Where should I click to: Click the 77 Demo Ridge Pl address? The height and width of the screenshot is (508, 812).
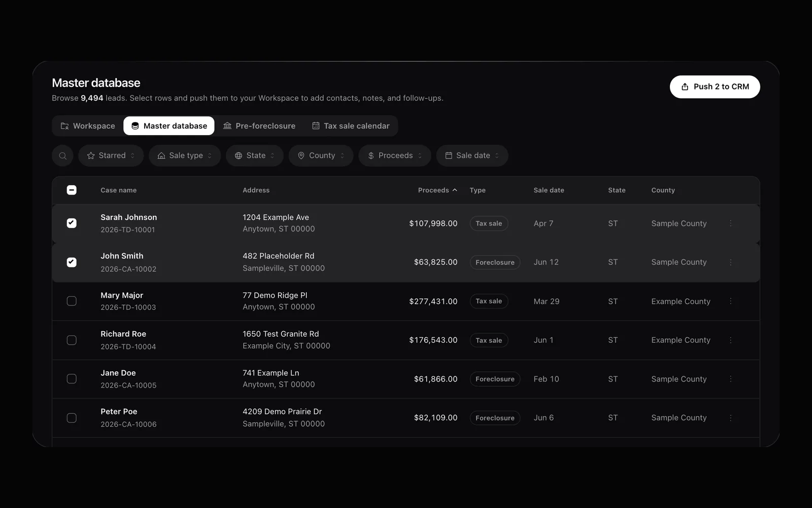pos(275,295)
